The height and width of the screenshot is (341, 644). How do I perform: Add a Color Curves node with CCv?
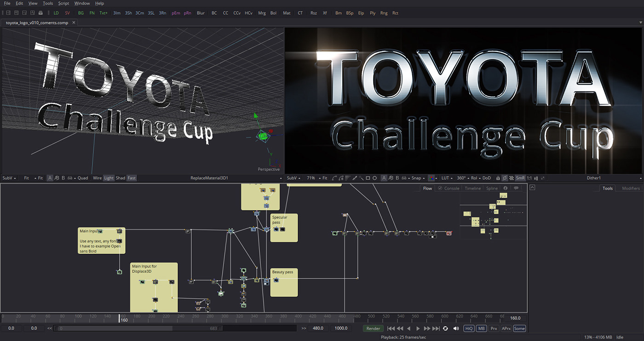coord(237,13)
